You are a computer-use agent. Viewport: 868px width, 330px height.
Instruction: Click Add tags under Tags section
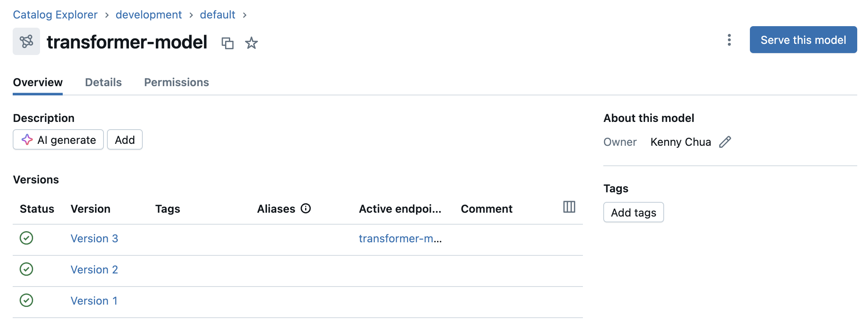(633, 212)
